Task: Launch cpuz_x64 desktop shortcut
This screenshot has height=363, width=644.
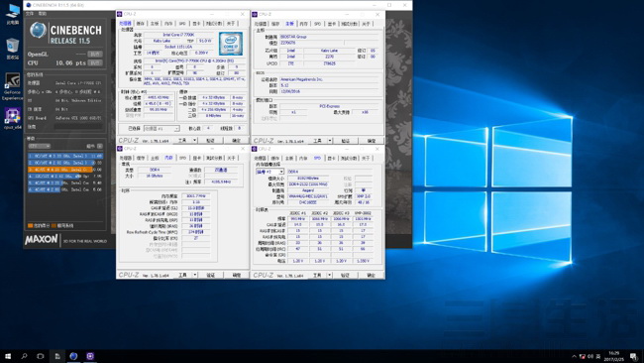Action: (x=12, y=119)
